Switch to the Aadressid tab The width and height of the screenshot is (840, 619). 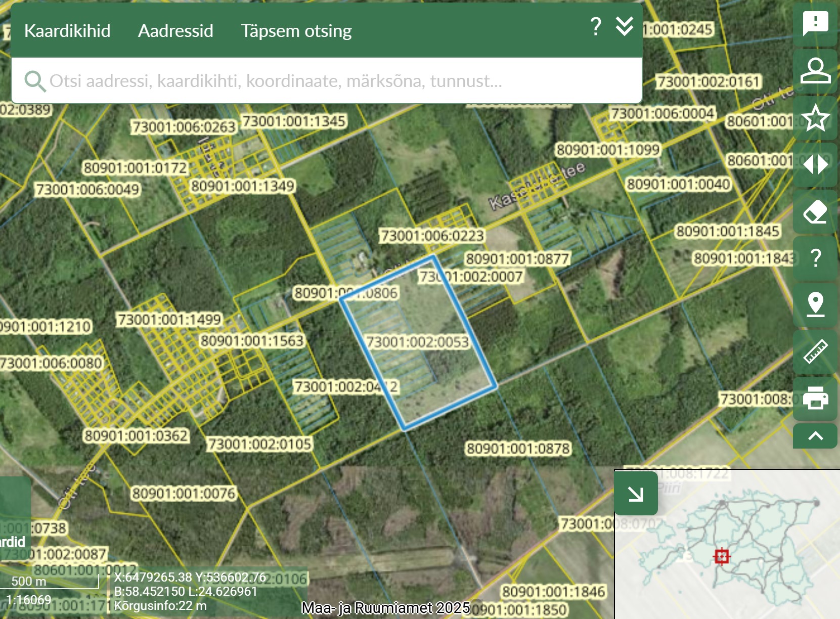point(175,31)
